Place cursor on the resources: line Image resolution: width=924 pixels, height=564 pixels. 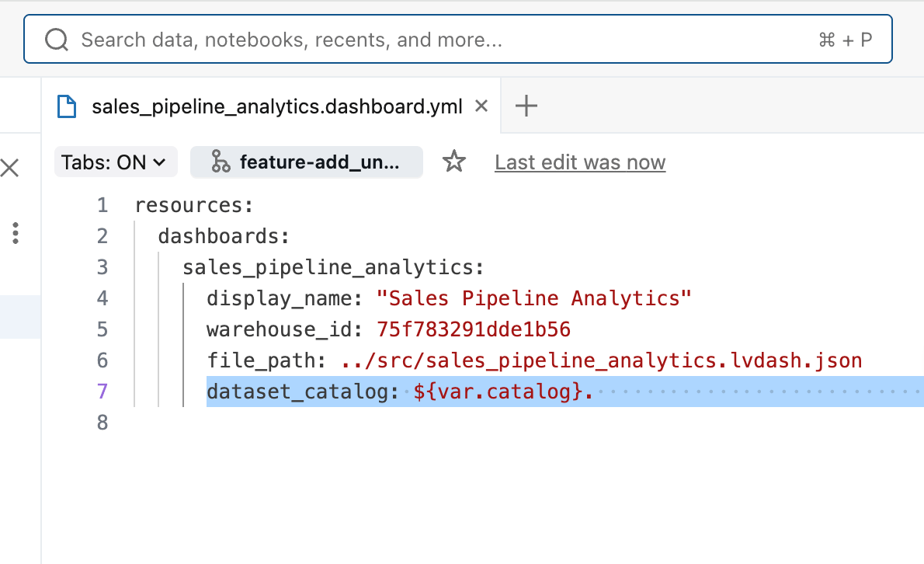(194, 206)
